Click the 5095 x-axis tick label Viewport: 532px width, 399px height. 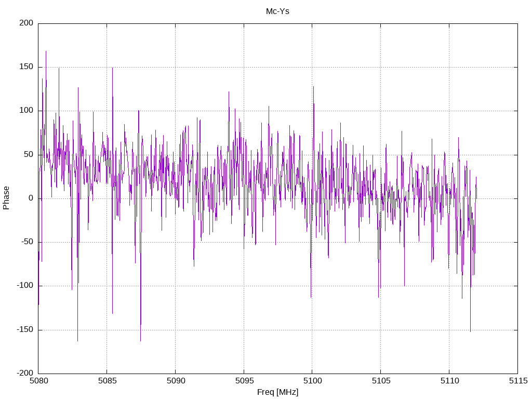[244, 381]
